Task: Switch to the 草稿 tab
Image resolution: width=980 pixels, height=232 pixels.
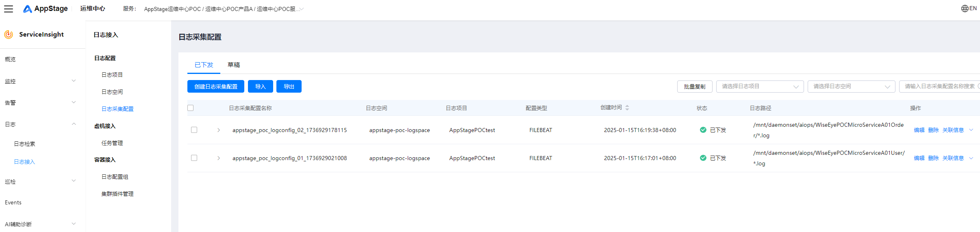Action: pyautogui.click(x=234, y=65)
